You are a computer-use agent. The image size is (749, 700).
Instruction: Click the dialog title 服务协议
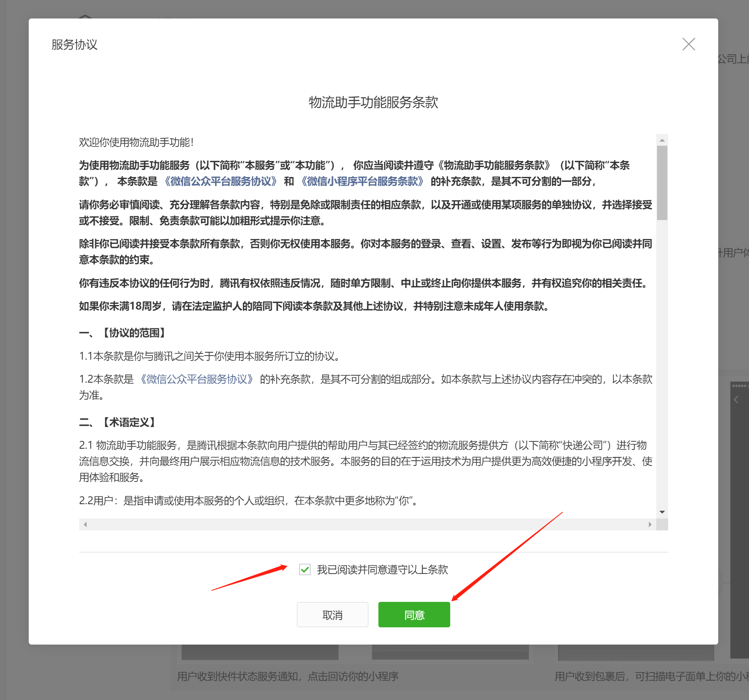pyautogui.click(x=75, y=44)
